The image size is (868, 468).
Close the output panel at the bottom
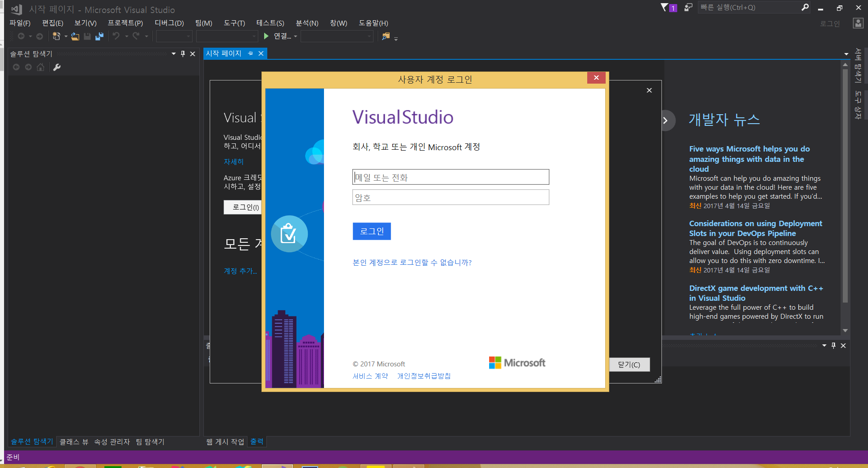[843, 346]
